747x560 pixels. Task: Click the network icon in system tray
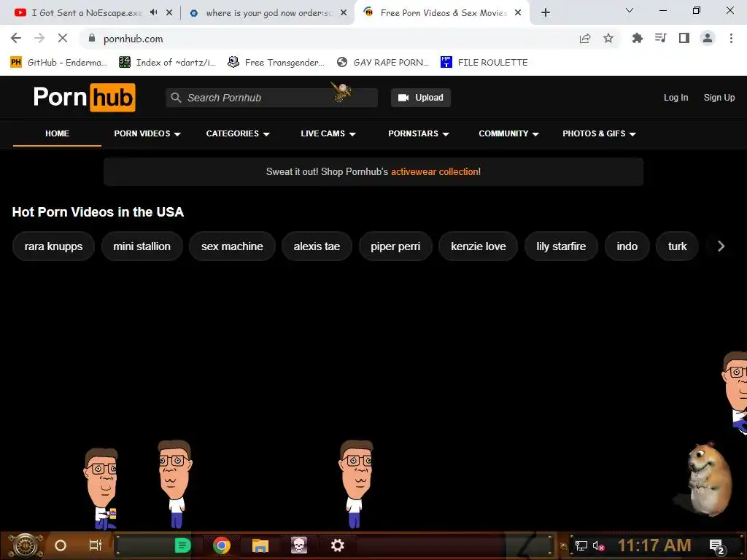581,545
